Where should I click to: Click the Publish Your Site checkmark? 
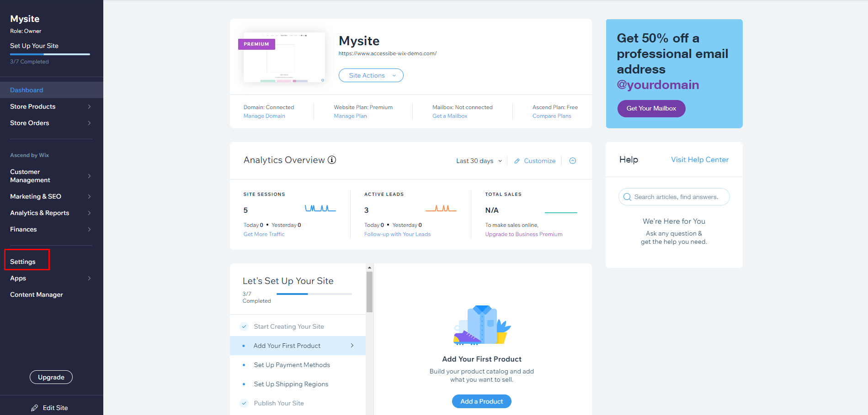pos(244,403)
